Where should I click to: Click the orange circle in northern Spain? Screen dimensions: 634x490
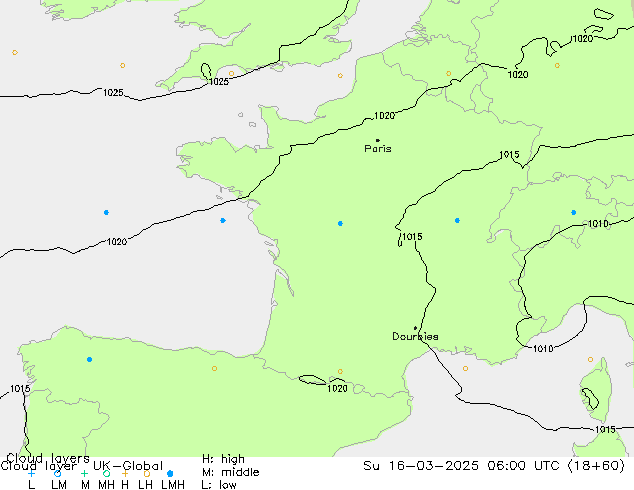214,368
